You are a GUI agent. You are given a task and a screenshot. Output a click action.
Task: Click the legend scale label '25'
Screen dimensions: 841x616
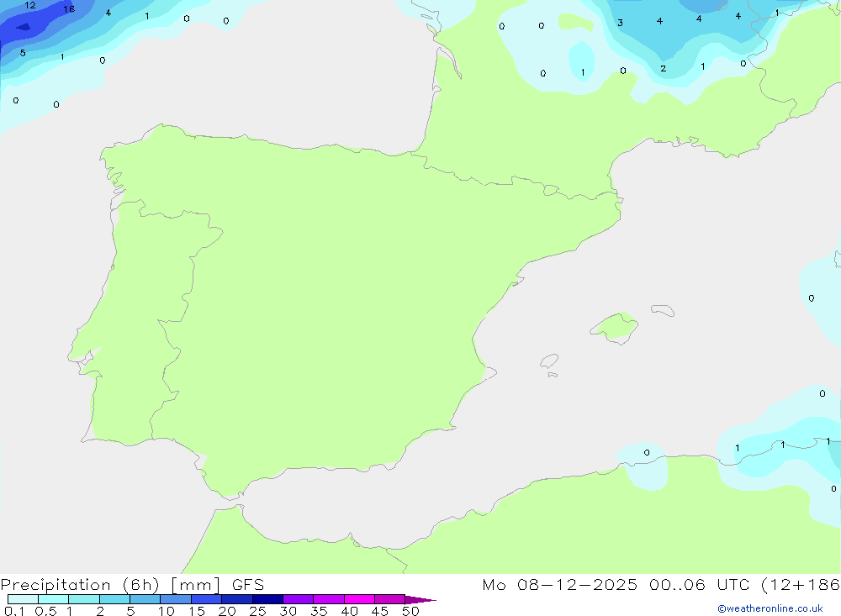coord(258,611)
